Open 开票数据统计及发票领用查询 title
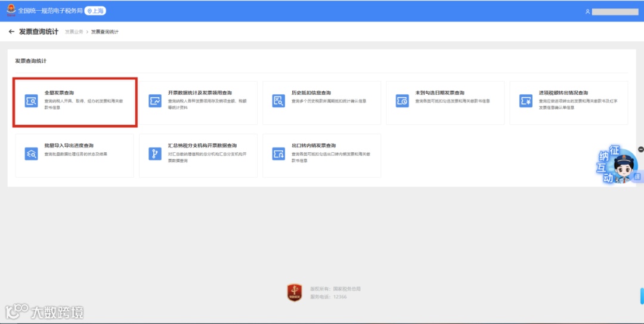 pyautogui.click(x=200, y=93)
